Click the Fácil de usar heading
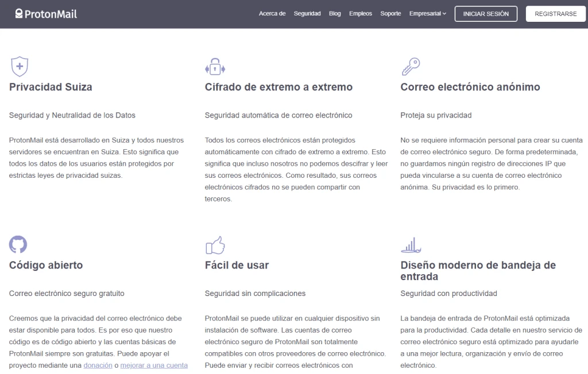 click(237, 266)
